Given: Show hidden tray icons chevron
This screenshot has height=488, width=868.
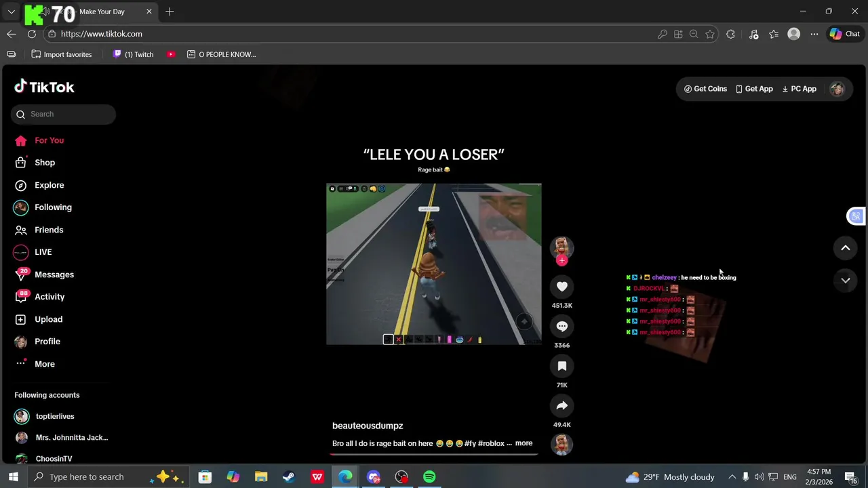Looking at the screenshot, I should click(732, 477).
